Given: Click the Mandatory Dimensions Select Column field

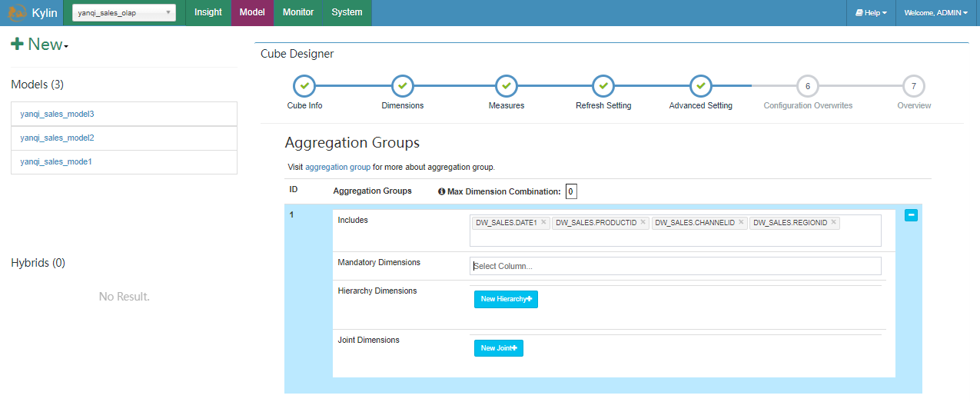Looking at the screenshot, I should 675,266.
